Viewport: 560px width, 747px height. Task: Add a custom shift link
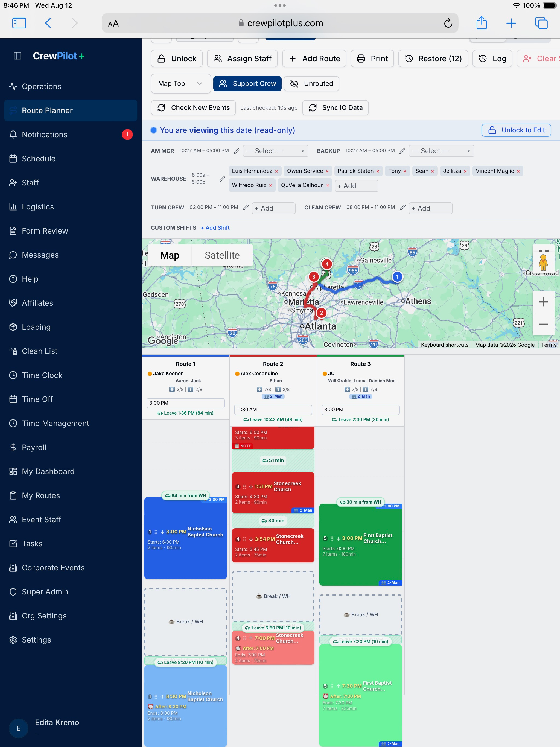[215, 228]
